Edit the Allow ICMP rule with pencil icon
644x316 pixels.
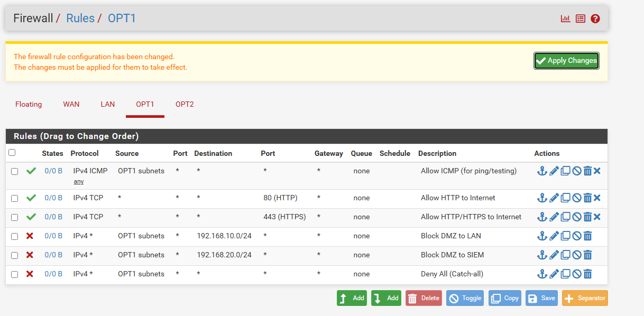554,171
